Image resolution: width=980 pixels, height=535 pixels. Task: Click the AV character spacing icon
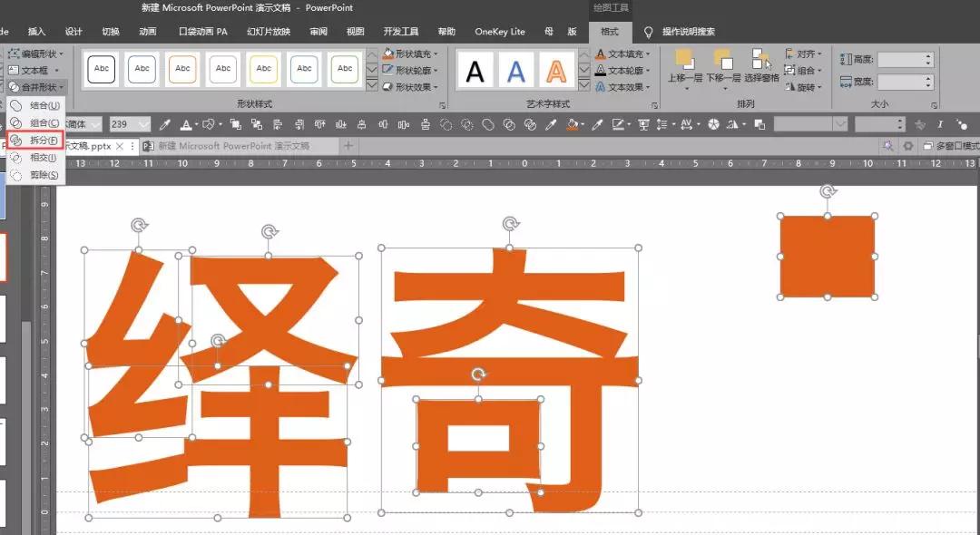point(686,125)
